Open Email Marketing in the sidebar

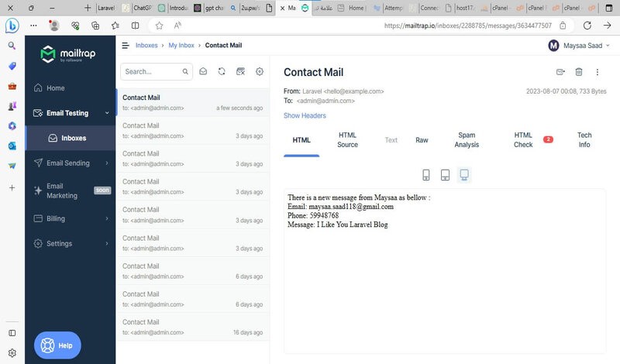70,191
